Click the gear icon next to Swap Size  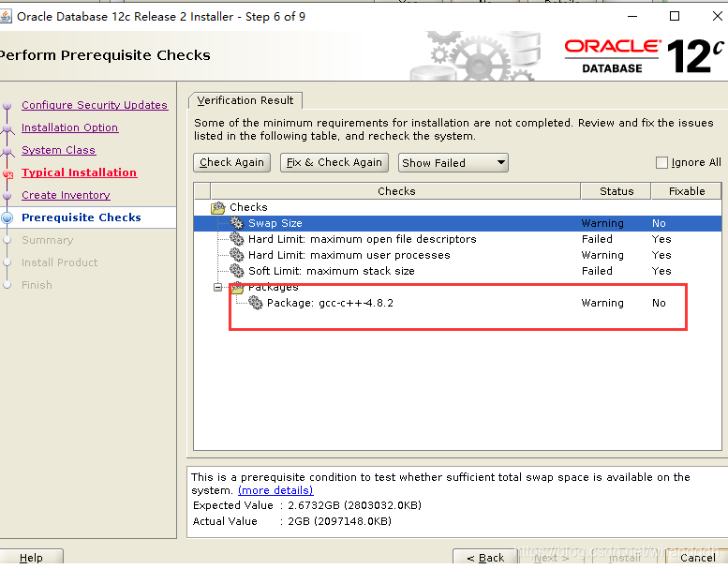[x=237, y=223]
